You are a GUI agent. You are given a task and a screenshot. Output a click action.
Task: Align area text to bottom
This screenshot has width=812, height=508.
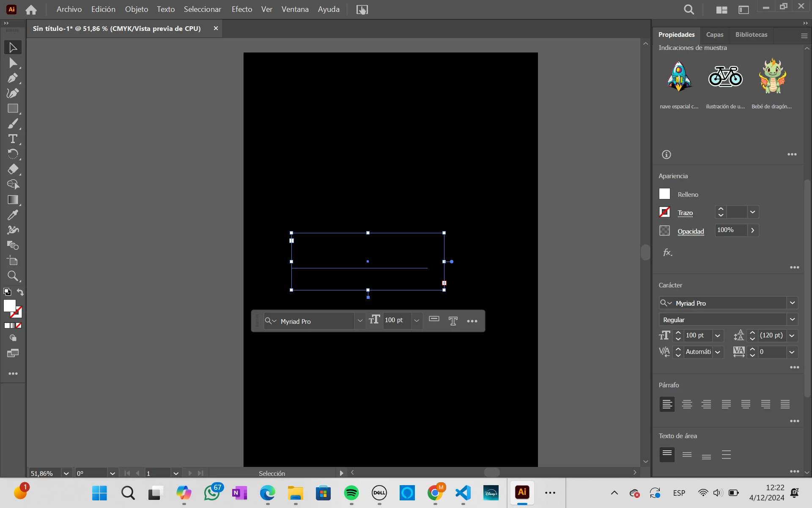point(706,455)
